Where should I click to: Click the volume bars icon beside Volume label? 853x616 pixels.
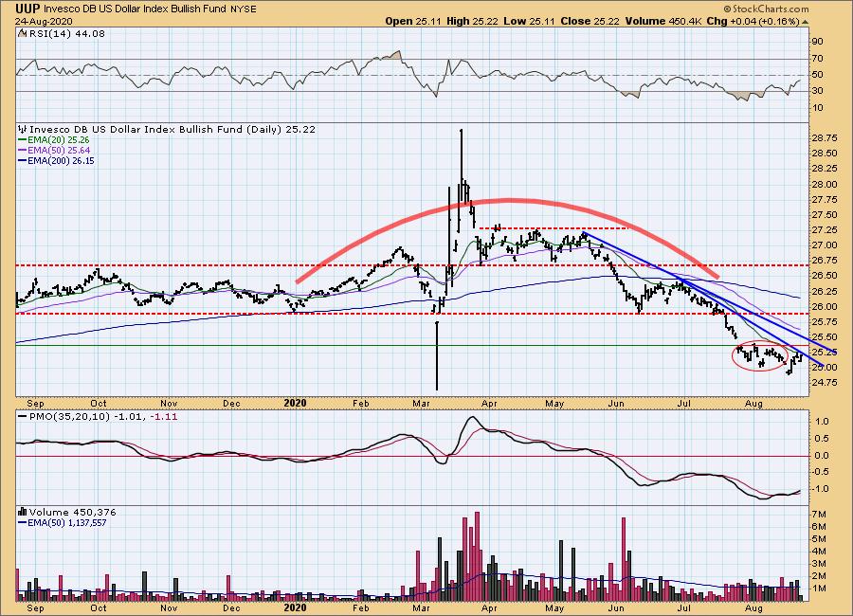(23, 512)
